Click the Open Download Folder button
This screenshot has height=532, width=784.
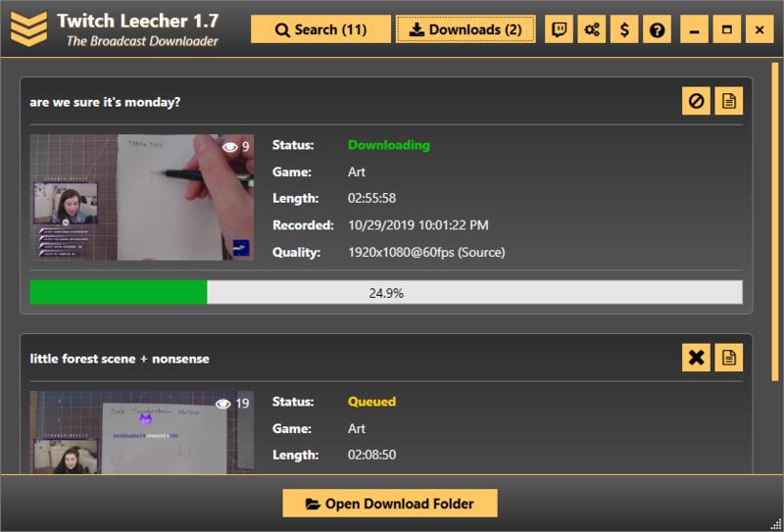[390, 503]
